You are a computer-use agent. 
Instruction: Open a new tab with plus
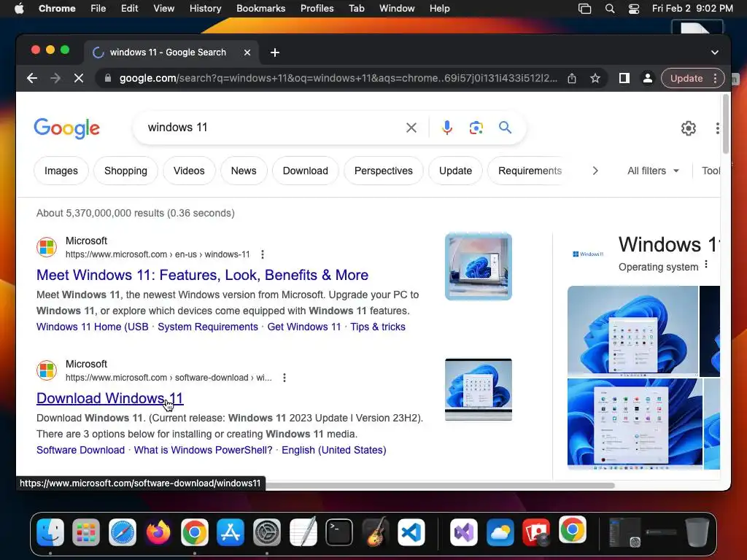pyautogui.click(x=275, y=52)
